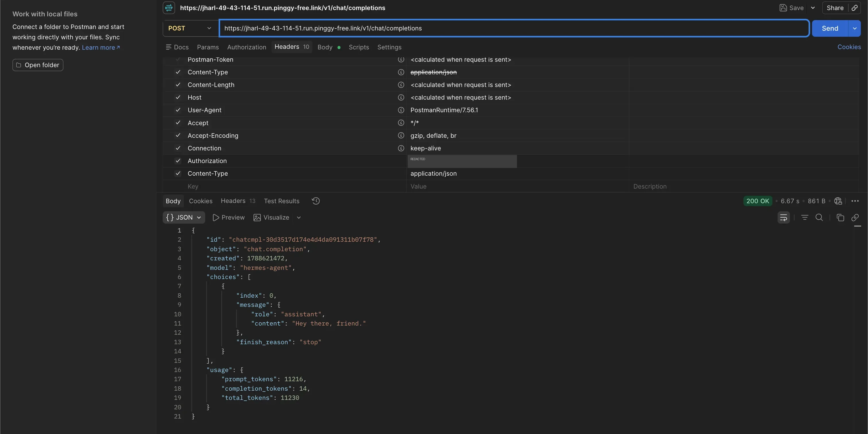Open the request Settings tab
This screenshot has width=868, height=434.
tap(389, 47)
